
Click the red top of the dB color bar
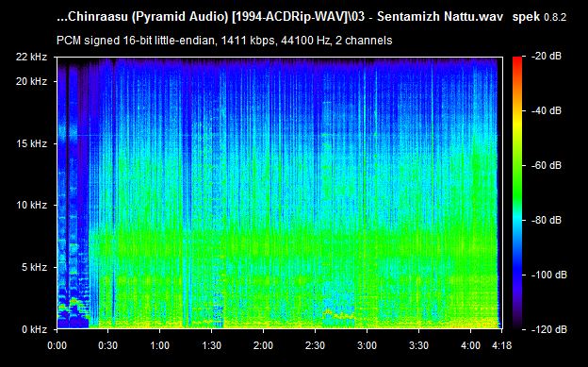(x=517, y=62)
